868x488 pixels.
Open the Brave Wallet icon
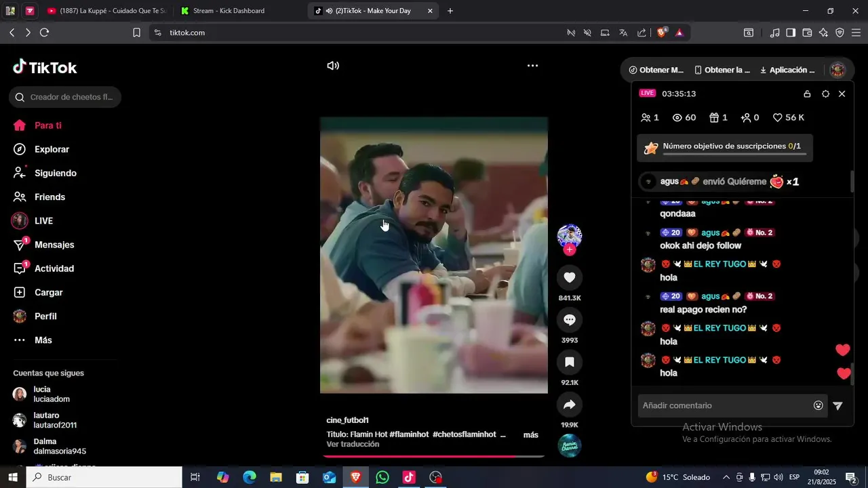pyautogui.click(x=807, y=33)
